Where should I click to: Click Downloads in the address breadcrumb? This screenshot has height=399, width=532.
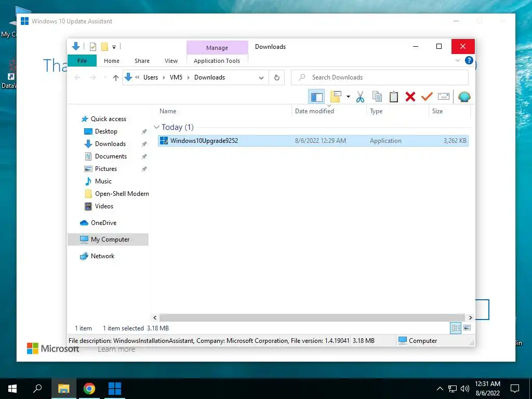point(210,77)
